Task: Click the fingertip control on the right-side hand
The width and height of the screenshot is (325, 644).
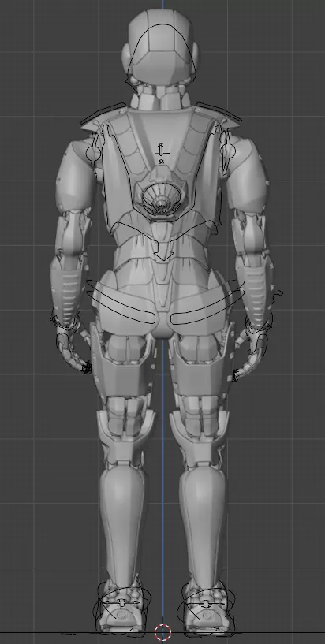Action: (236, 375)
